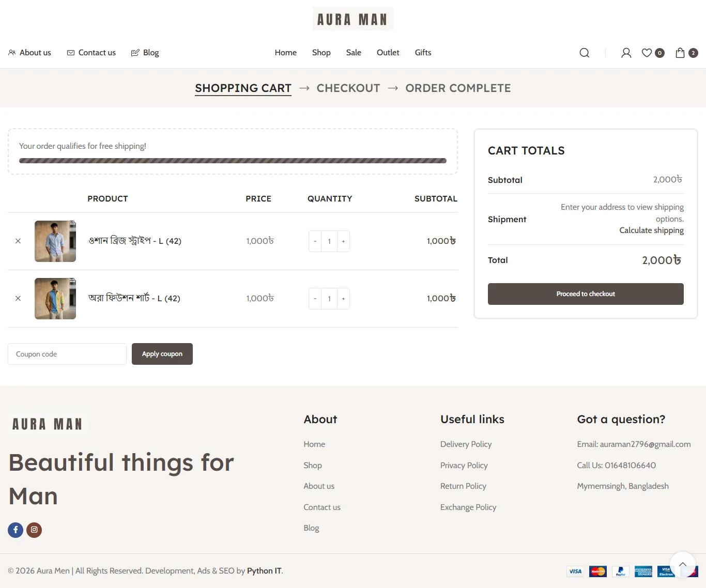Click the scroll-to-top arrow button
Screen dimensions: 706x588
683,564
